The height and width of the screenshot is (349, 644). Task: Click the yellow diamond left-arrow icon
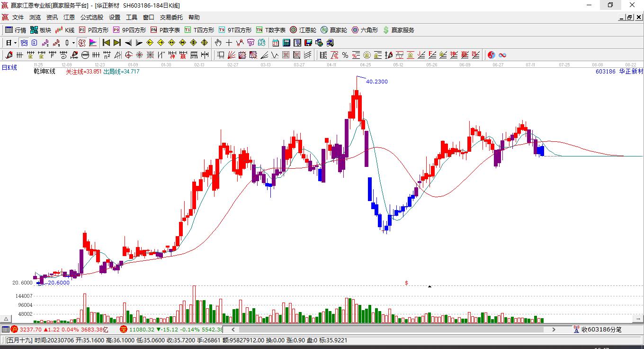[x=150, y=43]
